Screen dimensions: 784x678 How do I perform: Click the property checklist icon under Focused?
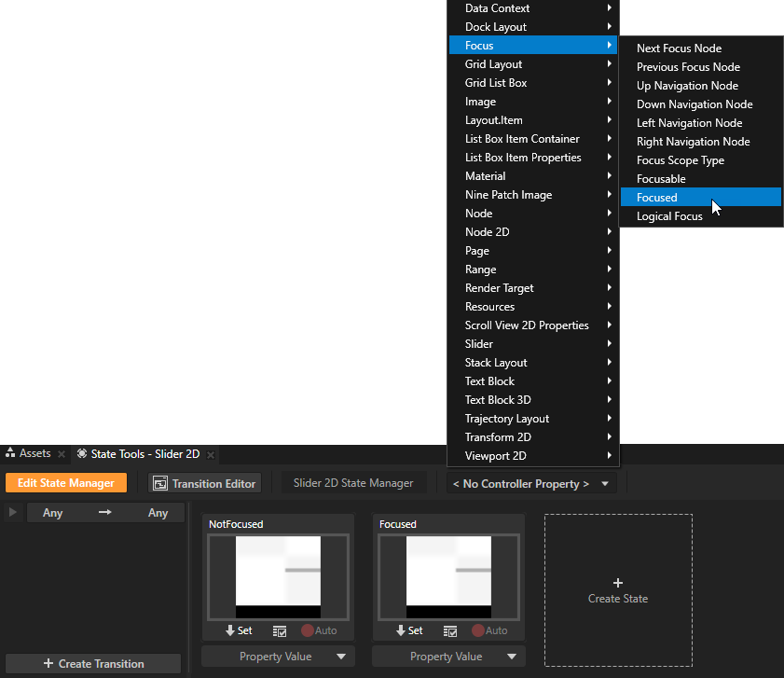point(449,630)
